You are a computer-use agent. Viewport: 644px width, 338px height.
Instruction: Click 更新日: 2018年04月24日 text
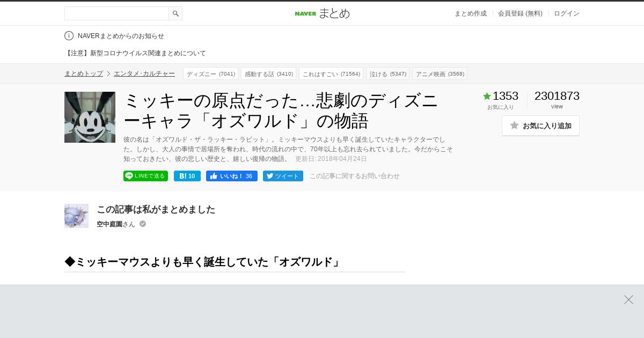coord(331,159)
